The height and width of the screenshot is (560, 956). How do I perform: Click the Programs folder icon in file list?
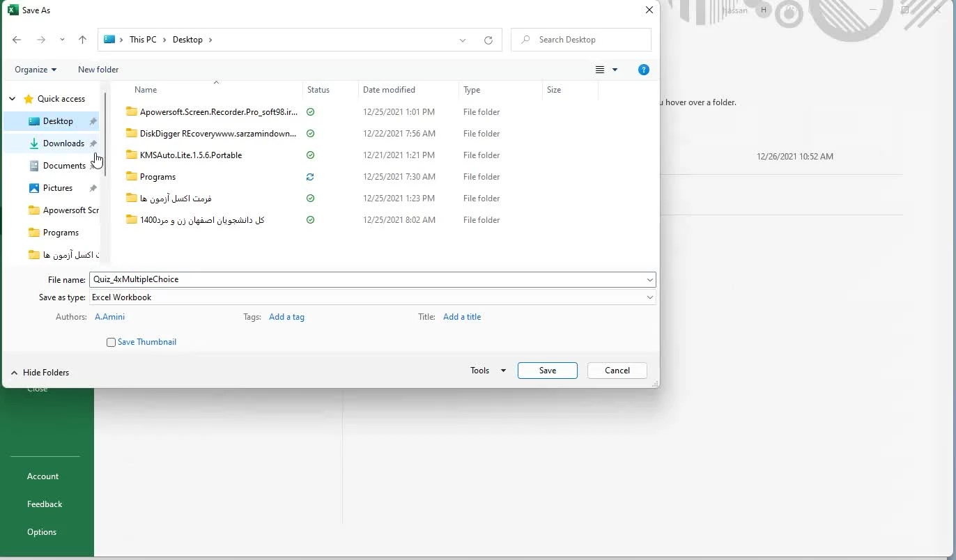point(132,177)
